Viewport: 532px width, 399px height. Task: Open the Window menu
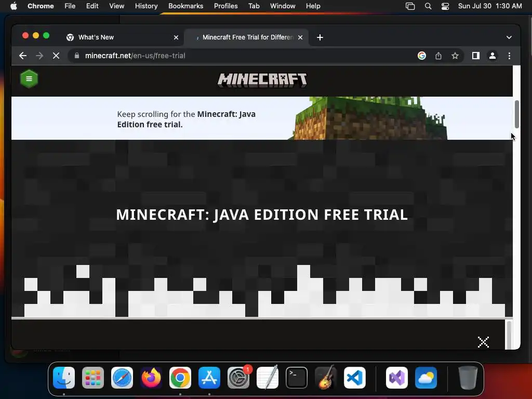[x=283, y=6]
